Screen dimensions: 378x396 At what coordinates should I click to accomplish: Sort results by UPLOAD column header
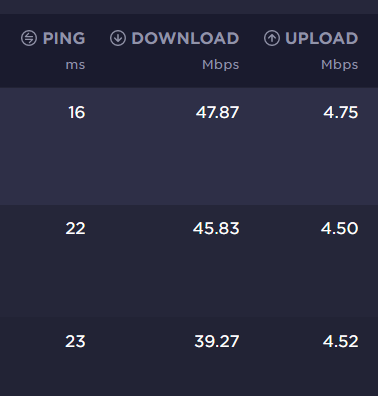pos(322,38)
